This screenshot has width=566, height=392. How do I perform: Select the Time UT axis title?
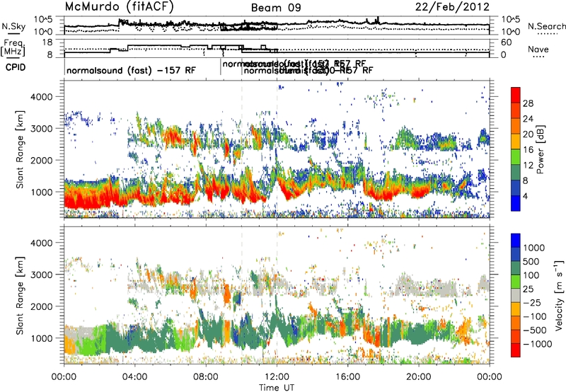coord(277,388)
